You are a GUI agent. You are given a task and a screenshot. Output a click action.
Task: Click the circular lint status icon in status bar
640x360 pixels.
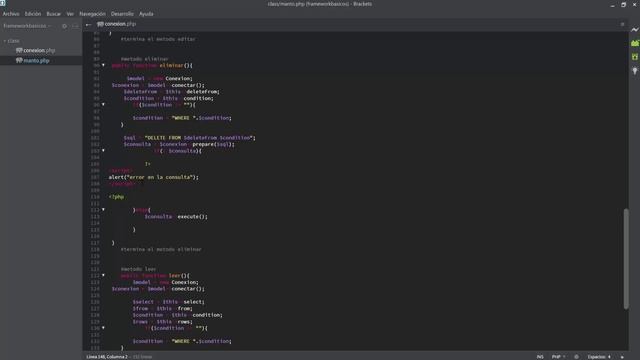point(576,357)
